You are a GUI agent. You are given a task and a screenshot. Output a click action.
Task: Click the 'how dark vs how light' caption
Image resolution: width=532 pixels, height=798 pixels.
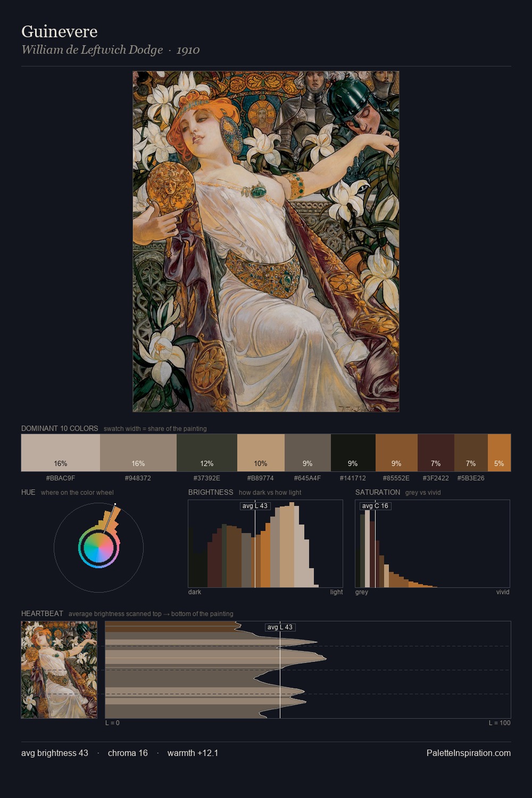tap(270, 493)
